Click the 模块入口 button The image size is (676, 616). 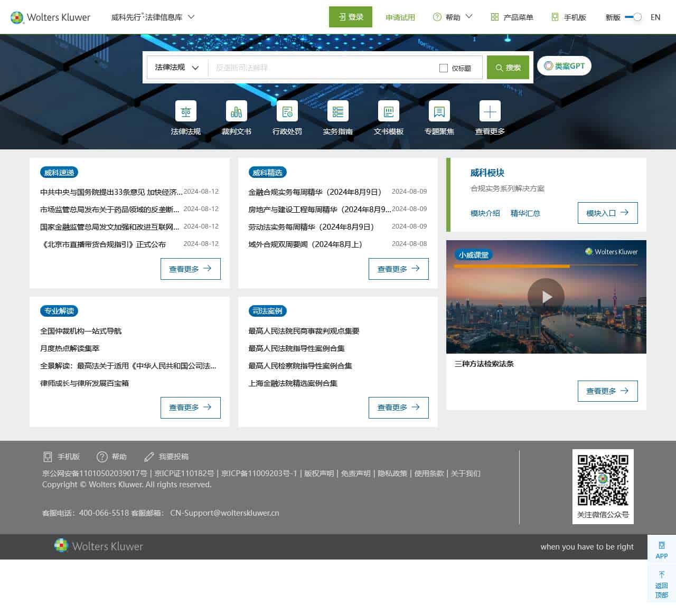pos(608,213)
